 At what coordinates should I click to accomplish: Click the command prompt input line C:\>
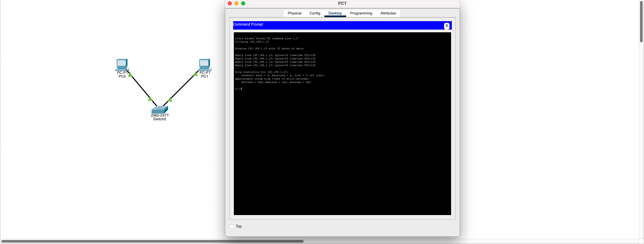point(238,89)
